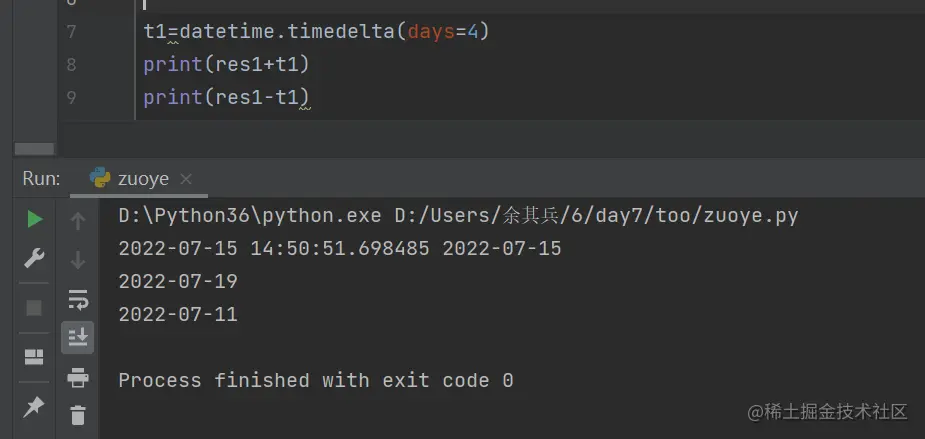This screenshot has height=439, width=925.
Task: Click the down arrow in the console toolbar
Action: (x=77, y=260)
